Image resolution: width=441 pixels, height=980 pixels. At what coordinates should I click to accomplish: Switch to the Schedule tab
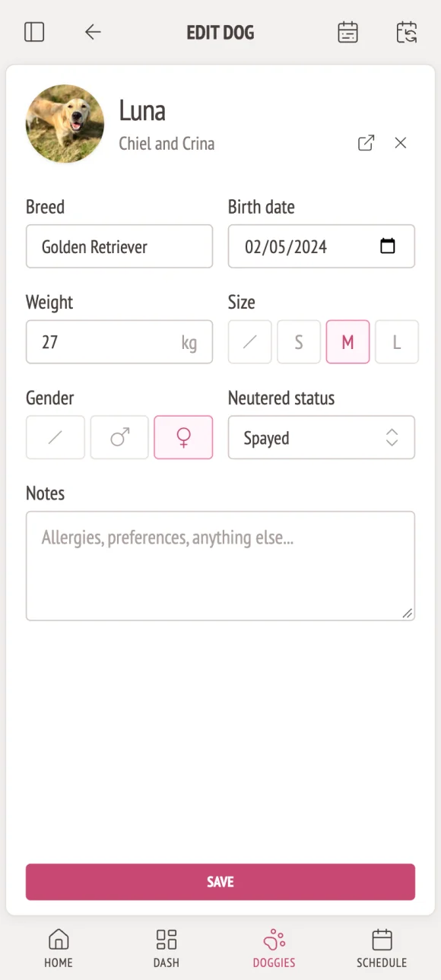tap(382, 948)
